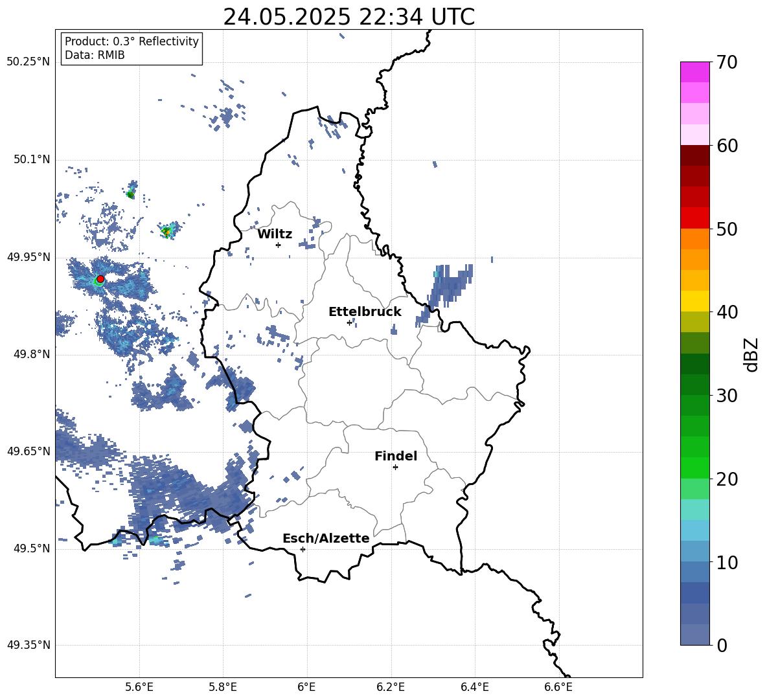This screenshot has height=700, width=767.
Task: Click the Wiltz city label
Action: tap(275, 234)
